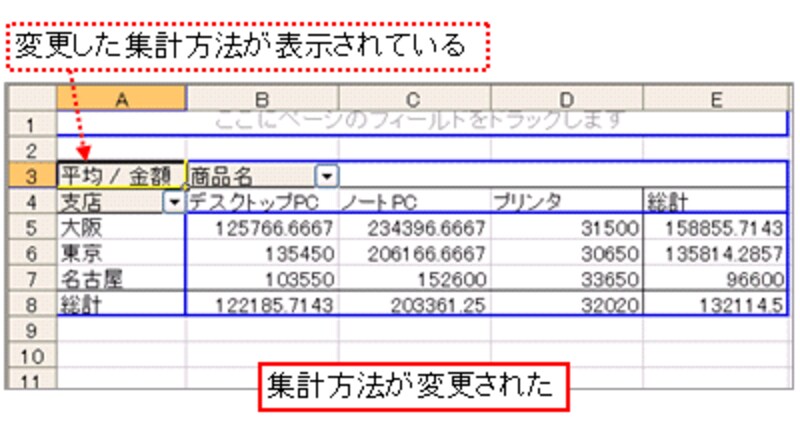Screen dimensions: 800x444
Task: Select the 総計 row label in row 8
Action: (121, 305)
